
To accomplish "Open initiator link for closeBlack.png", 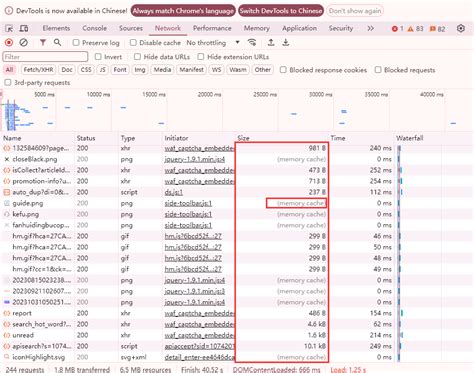I will (195, 159).
